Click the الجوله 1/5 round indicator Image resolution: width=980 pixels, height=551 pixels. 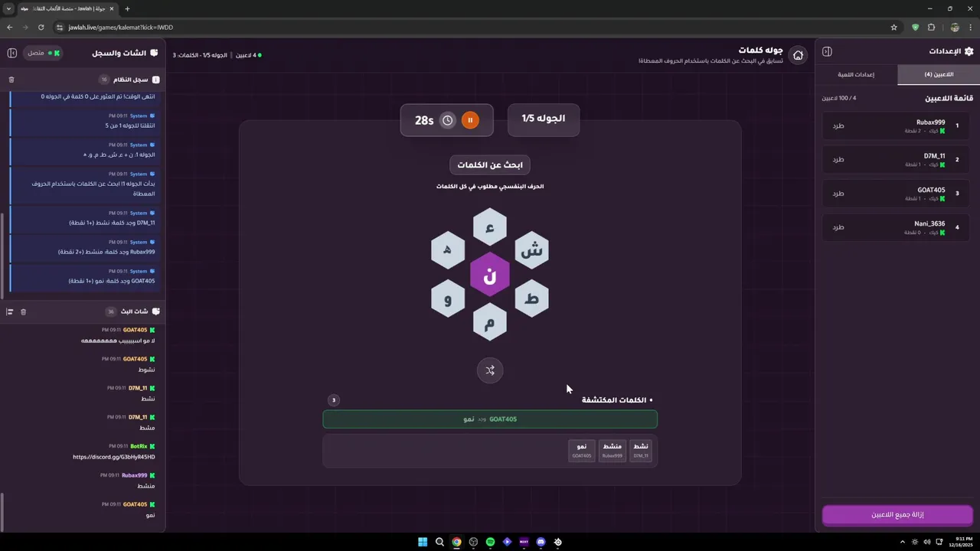[544, 119]
